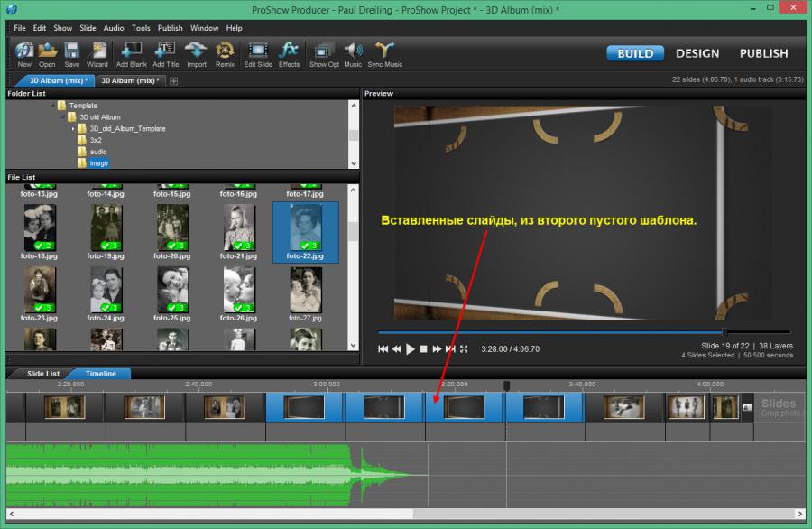Viewport: 812px width, 529px height.
Task: Open the Music toolbar tool
Action: coord(353,54)
